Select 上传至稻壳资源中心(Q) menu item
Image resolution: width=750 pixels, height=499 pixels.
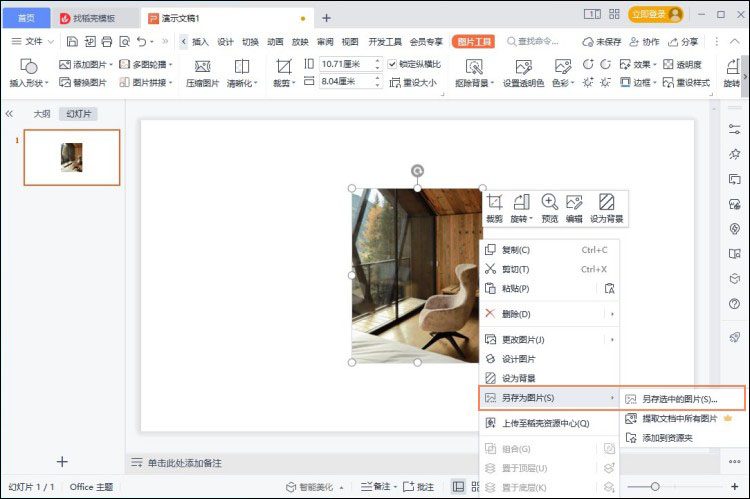(549, 423)
